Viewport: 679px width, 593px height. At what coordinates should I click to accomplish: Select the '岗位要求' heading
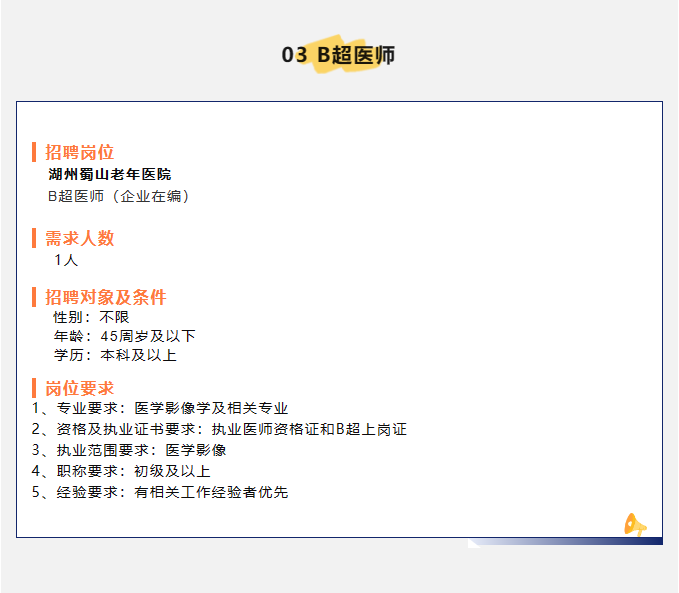[79, 388]
